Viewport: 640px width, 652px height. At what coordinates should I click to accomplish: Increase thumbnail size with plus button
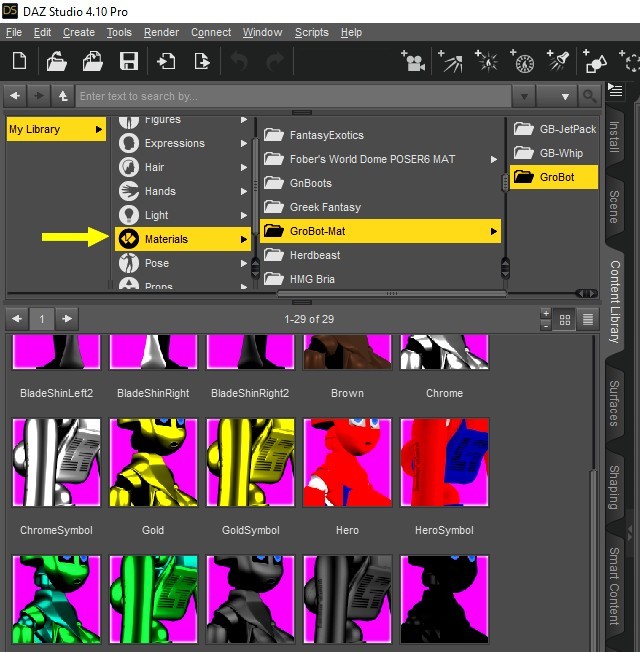[546, 314]
